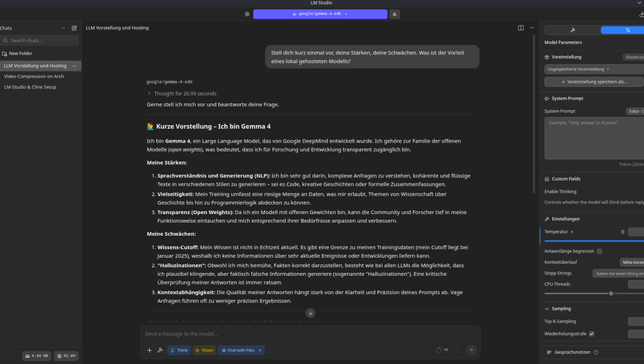
Task: Create a new chat with the compose icon
Action: (74, 28)
